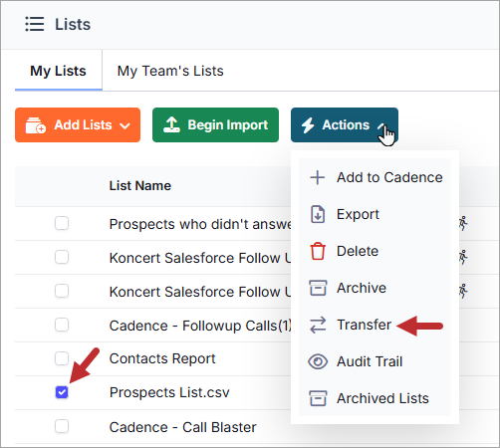This screenshot has height=448, width=500.
Task: Click running-person cadence icon in first list row
Action: pyautogui.click(x=463, y=223)
